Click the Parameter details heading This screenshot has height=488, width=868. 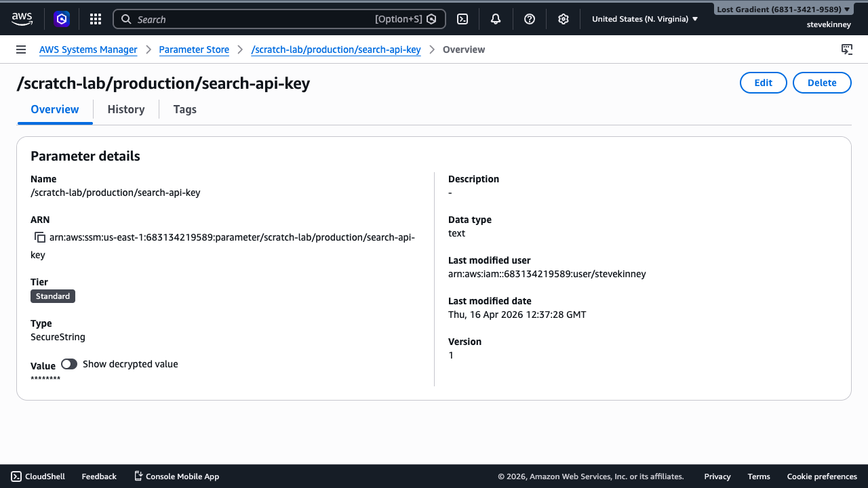coord(85,156)
